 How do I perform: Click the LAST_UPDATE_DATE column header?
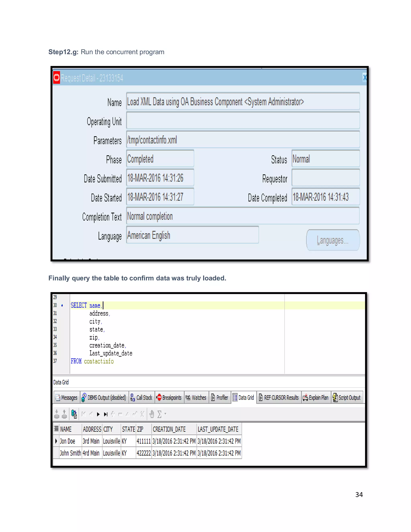click(219, 429)
